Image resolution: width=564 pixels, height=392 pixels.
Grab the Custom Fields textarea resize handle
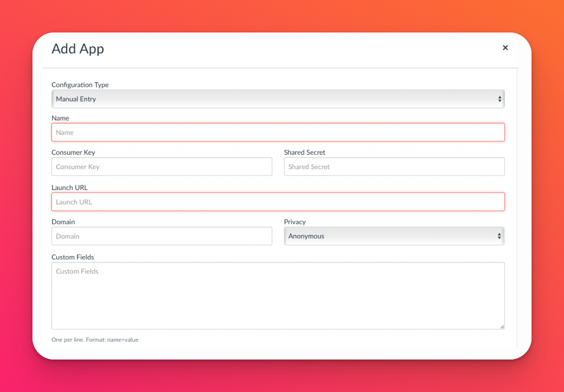pos(502,326)
